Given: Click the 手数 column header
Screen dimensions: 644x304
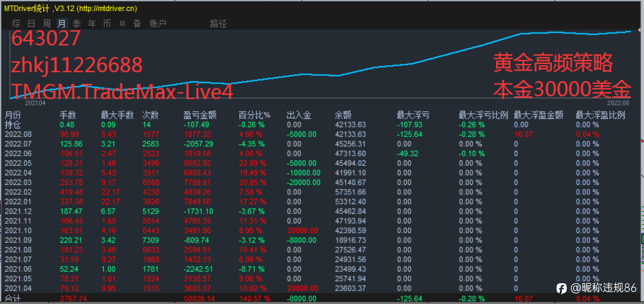Looking at the screenshot, I should [68, 115].
